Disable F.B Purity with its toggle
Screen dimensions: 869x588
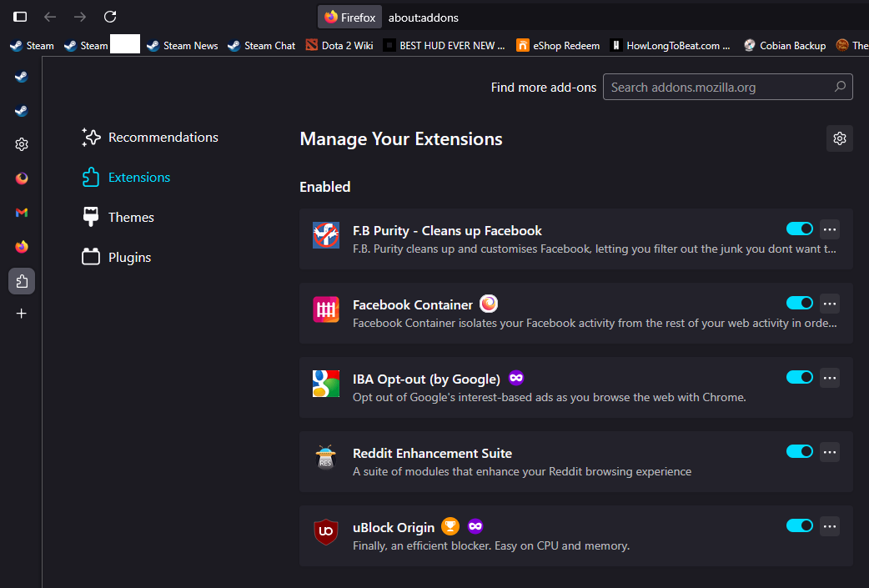(x=800, y=229)
